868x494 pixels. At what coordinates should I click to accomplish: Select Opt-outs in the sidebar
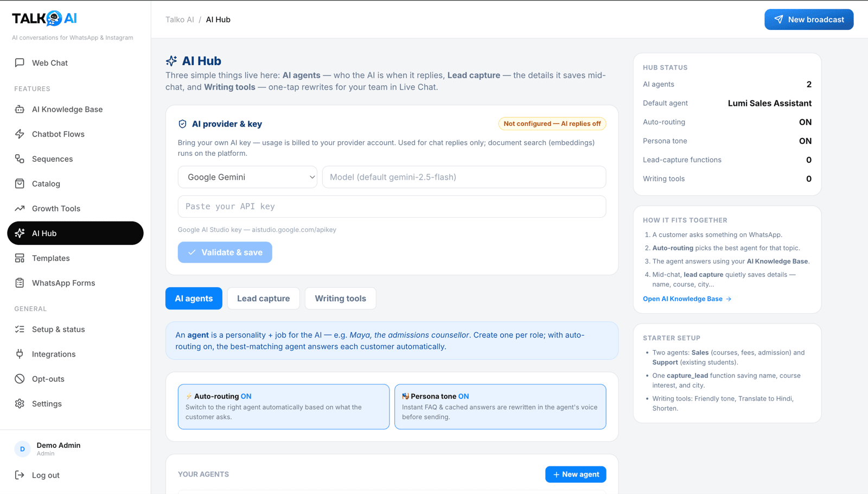(x=75, y=379)
